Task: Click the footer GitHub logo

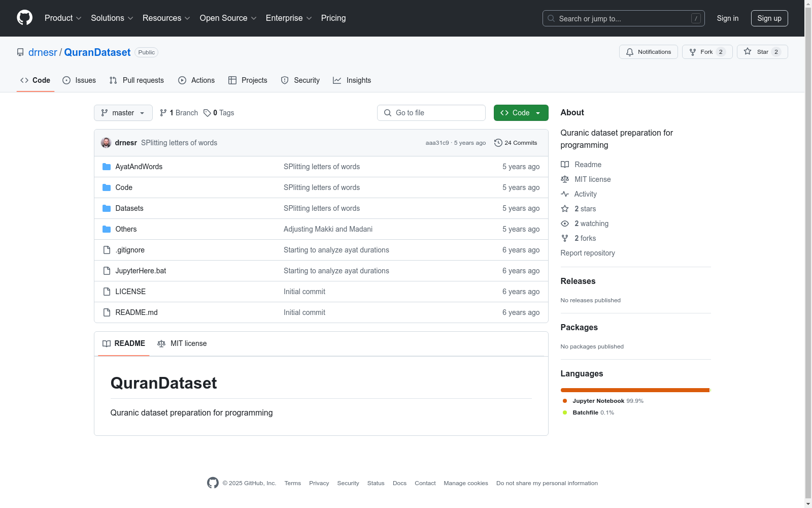Action: click(213, 483)
